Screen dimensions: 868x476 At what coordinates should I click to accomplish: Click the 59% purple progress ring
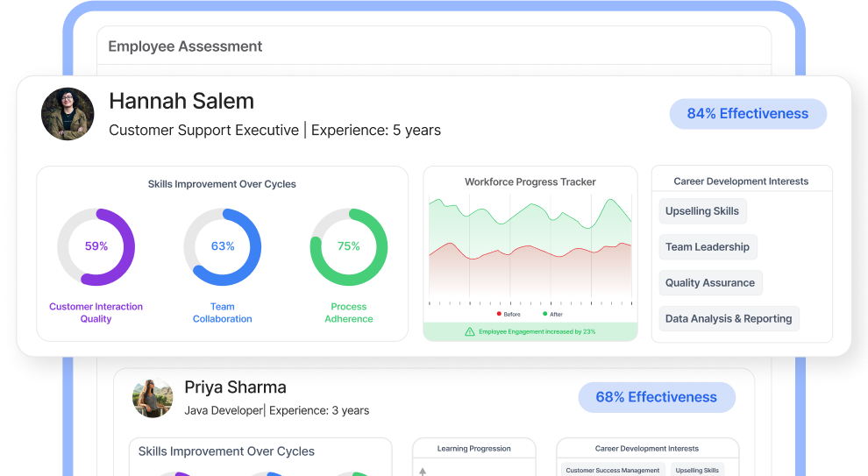[96, 247]
